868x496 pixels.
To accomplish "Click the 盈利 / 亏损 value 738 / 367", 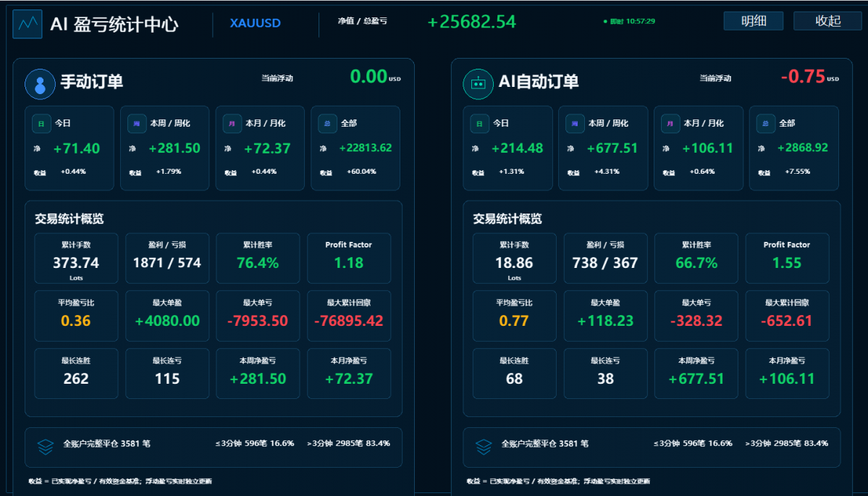I will (606, 263).
